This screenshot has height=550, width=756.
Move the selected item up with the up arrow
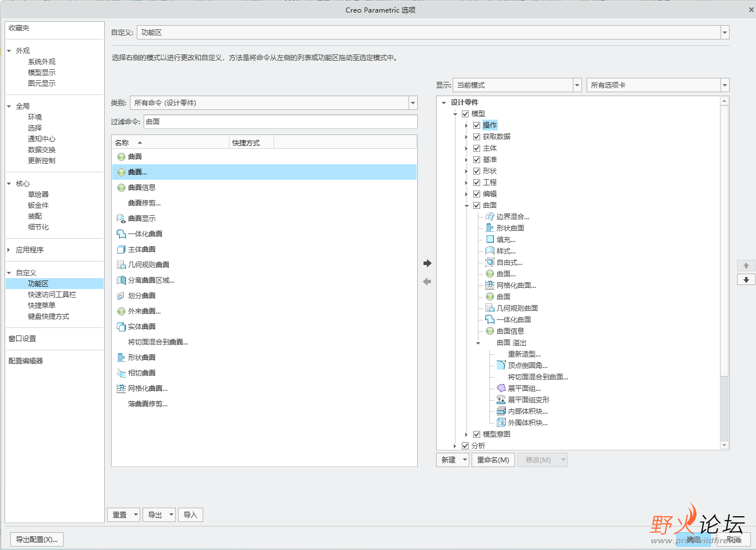click(x=746, y=266)
